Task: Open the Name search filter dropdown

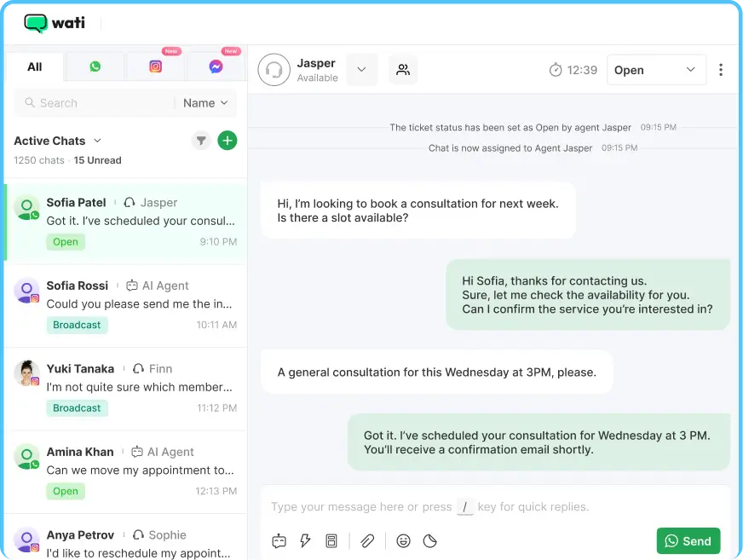Action: click(205, 103)
